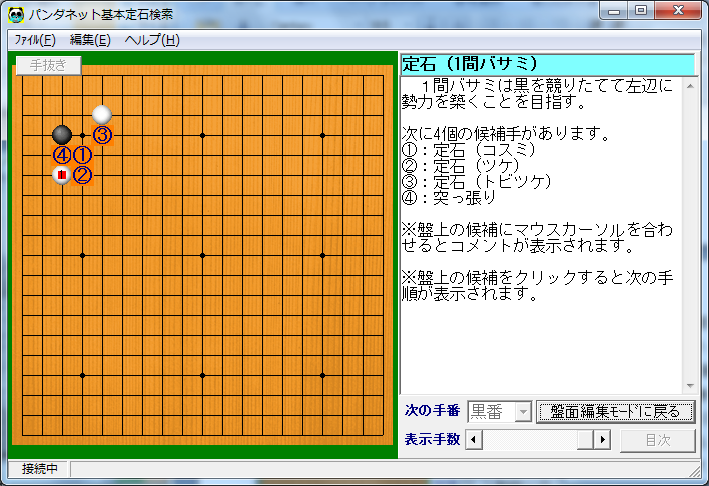The width and height of the screenshot is (709, 486).
Task: Click right arrow of 表示手数 scrollbar
Action: [x=602, y=439]
